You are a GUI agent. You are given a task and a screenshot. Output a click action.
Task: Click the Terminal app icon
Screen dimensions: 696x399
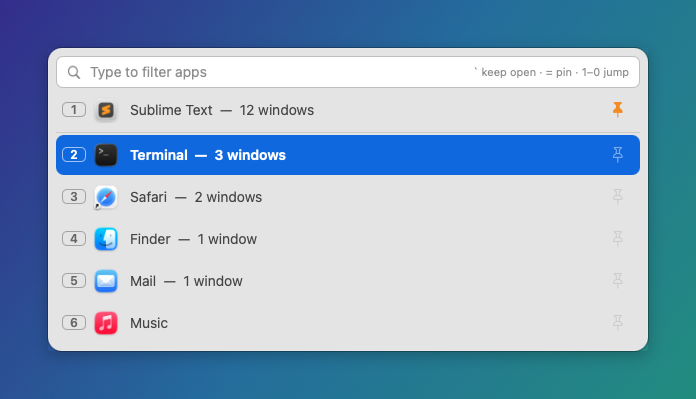coord(106,155)
